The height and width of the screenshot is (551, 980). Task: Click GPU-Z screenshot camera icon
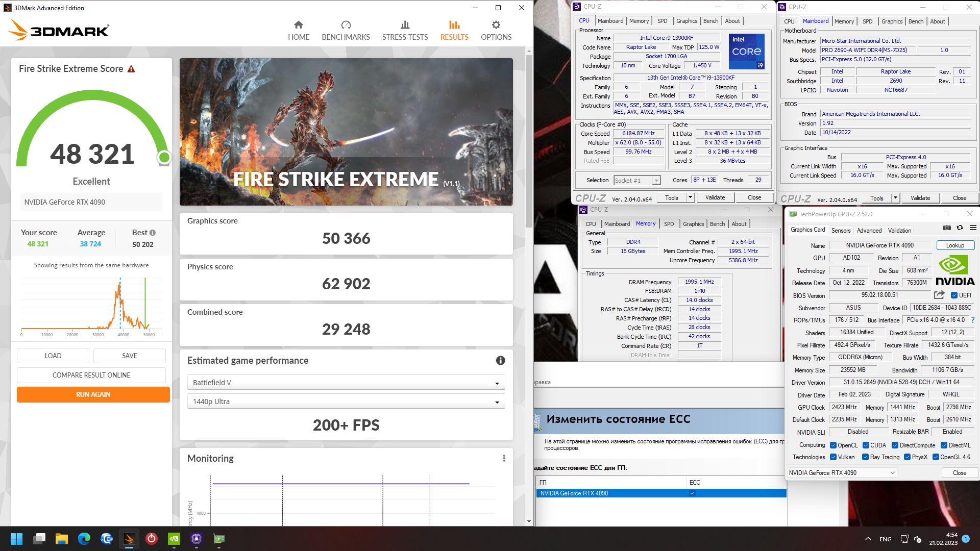[946, 228]
